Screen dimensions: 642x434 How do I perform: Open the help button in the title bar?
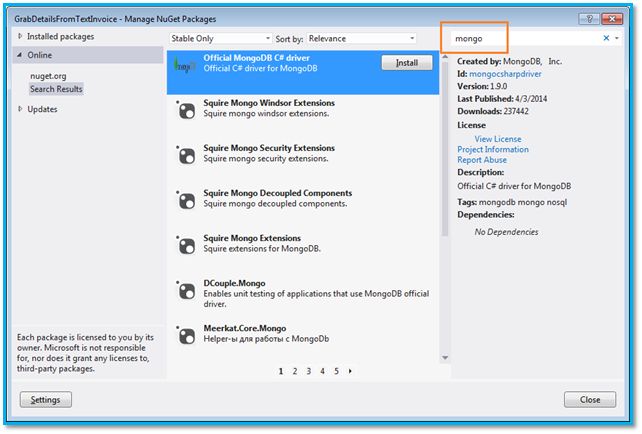pos(589,19)
